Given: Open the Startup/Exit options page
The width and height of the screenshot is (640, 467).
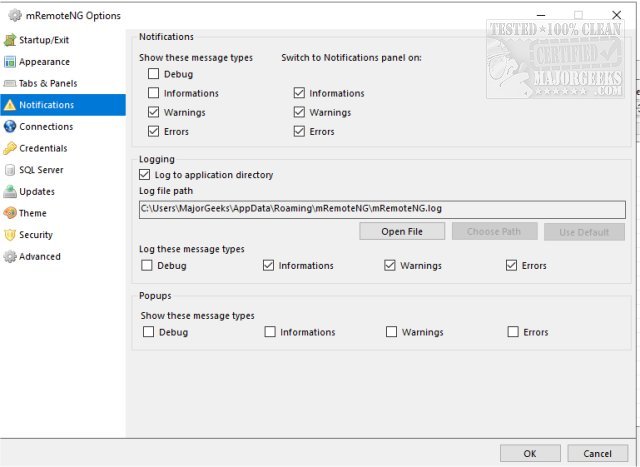Looking at the screenshot, I should [x=63, y=40].
